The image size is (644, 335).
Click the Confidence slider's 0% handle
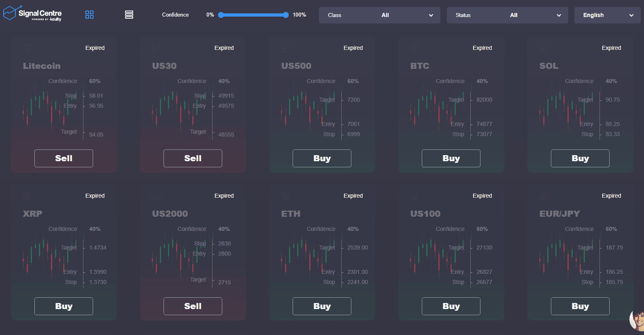coord(221,15)
